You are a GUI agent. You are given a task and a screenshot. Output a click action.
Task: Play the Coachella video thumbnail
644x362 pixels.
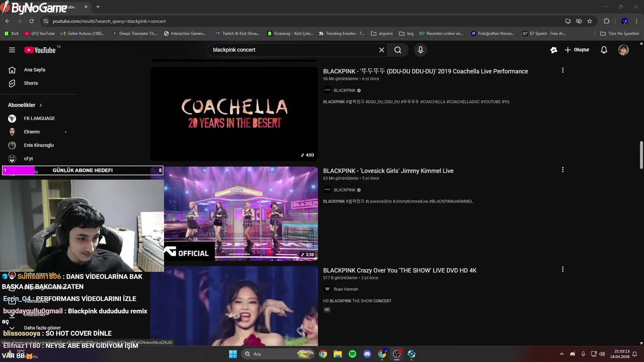click(234, 114)
